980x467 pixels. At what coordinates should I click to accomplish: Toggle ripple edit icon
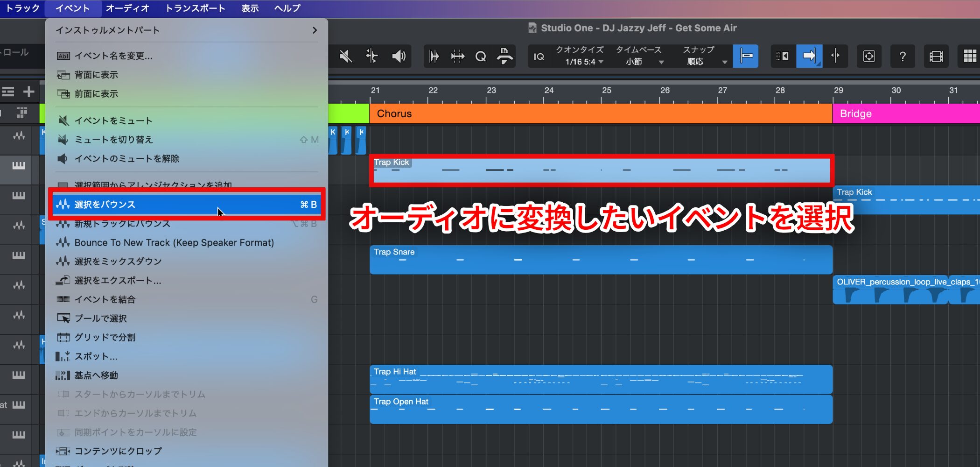(783, 57)
